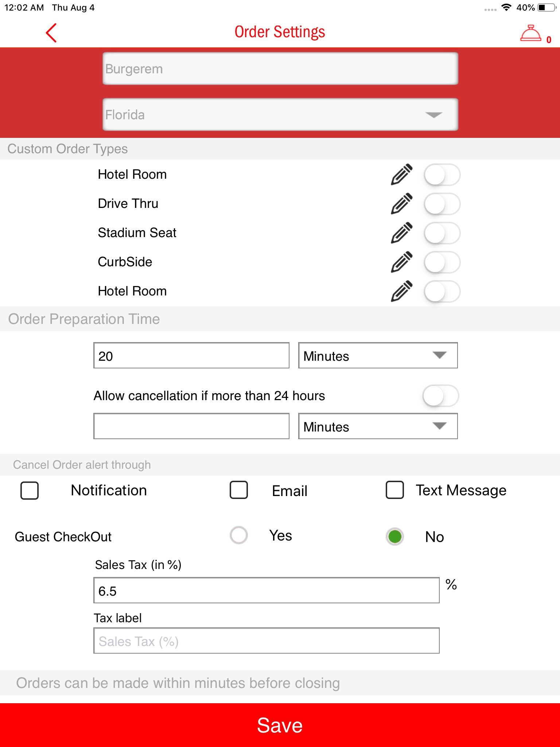Edit Drive Thru with pencil icon
The height and width of the screenshot is (747, 560).
click(x=401, y=204)
